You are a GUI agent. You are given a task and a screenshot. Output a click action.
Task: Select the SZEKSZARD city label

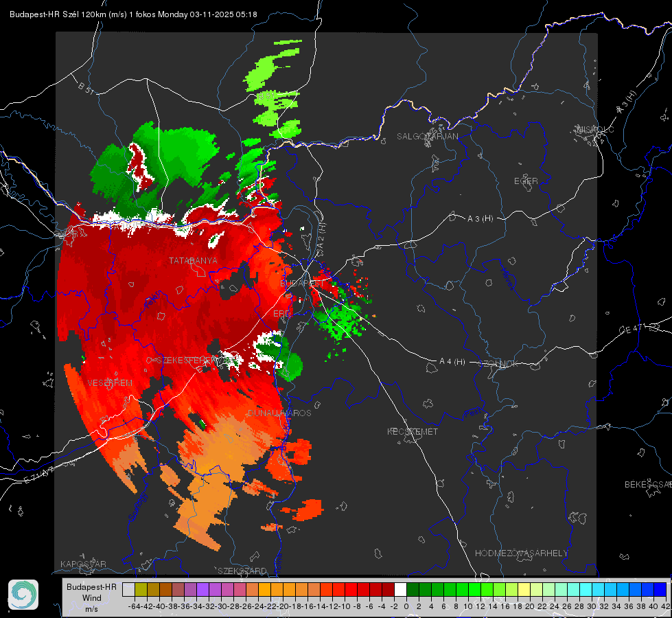[242, 571]
